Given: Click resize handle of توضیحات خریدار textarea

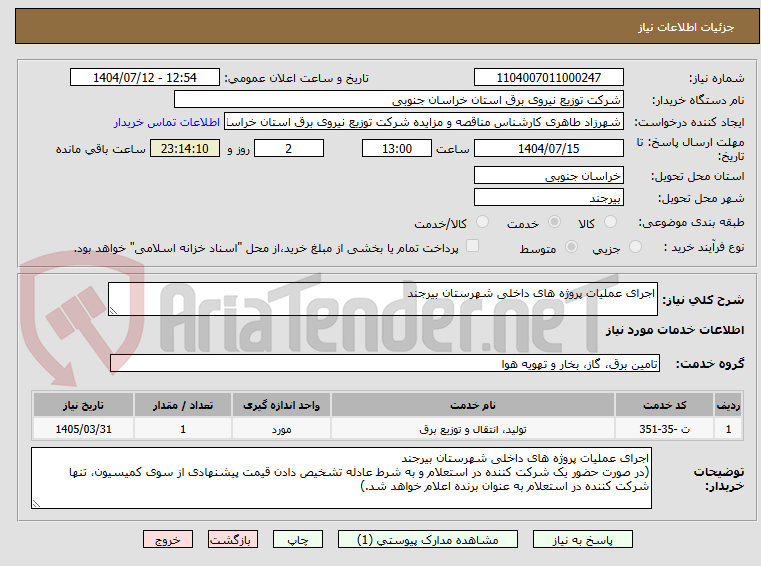Looking at the screenshot, I should [x=36, y=504].
